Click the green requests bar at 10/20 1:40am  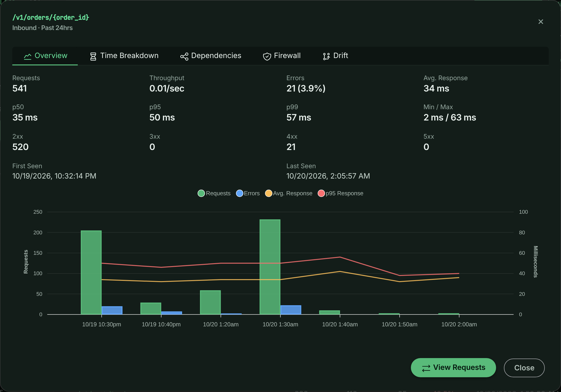[x=329, y=312]
